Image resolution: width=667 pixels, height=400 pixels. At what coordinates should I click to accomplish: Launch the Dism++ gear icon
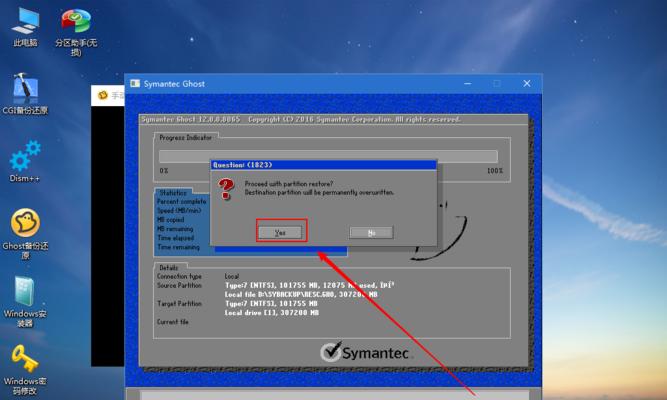click(25, 155)
